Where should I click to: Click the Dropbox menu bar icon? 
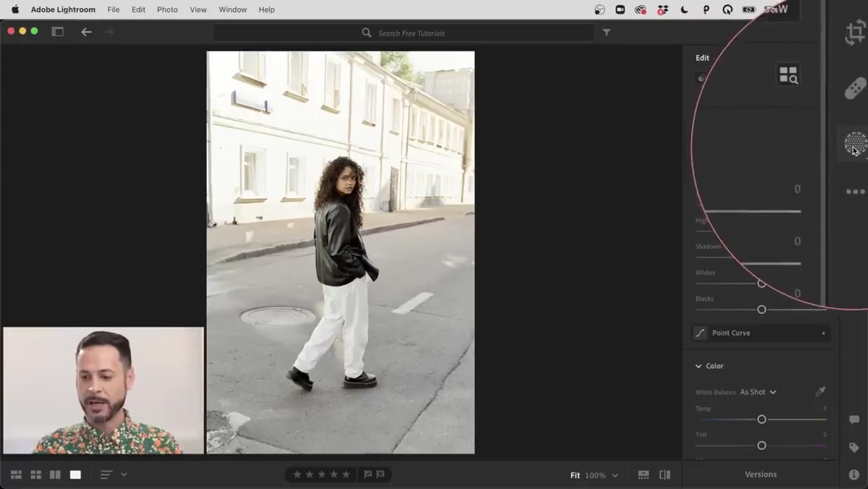pos(663,9)
